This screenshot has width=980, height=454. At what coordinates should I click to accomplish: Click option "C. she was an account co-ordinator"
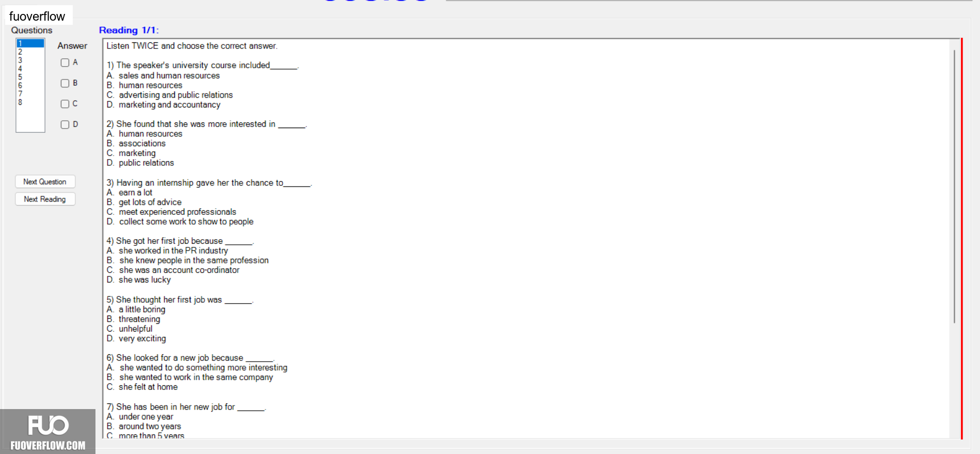pos(173,271)
